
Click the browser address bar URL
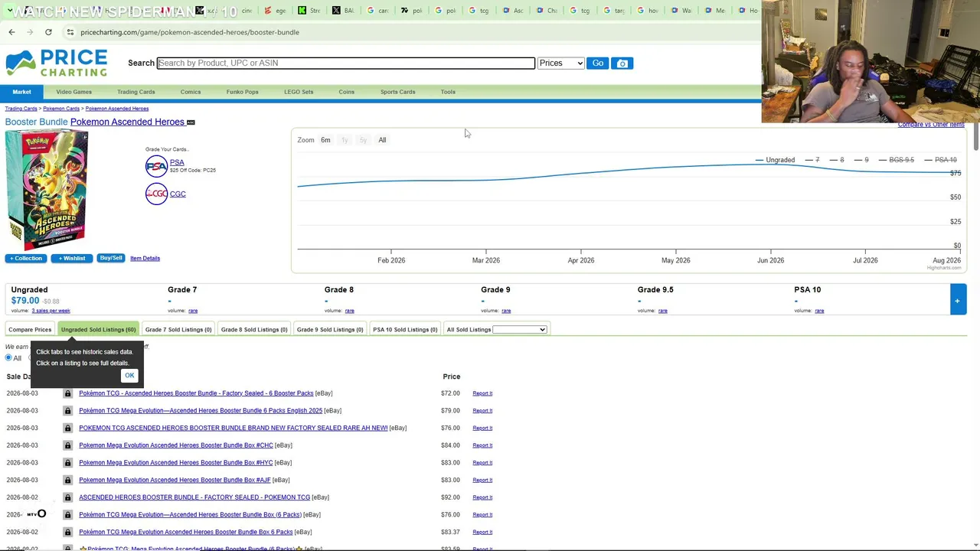[190, 32]
